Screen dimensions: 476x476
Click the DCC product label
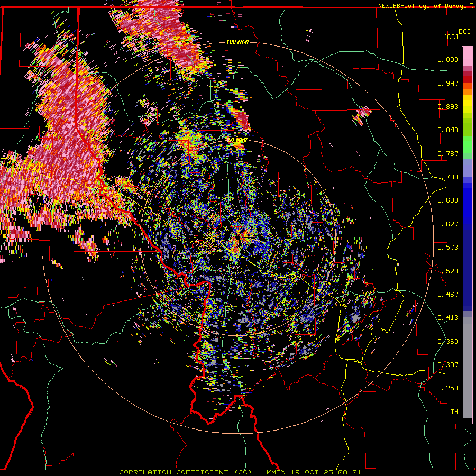[464, 32]
